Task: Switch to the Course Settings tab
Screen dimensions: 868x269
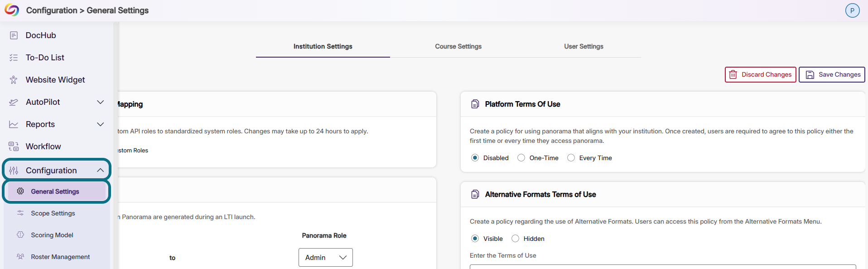Action: (458, 46)
